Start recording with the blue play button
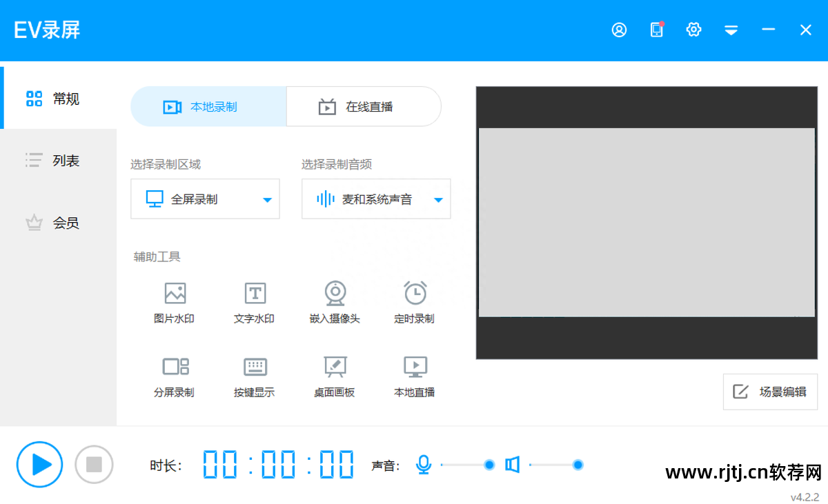The height and width of the screenshot is (504, 828). click(x=40, y=465)
